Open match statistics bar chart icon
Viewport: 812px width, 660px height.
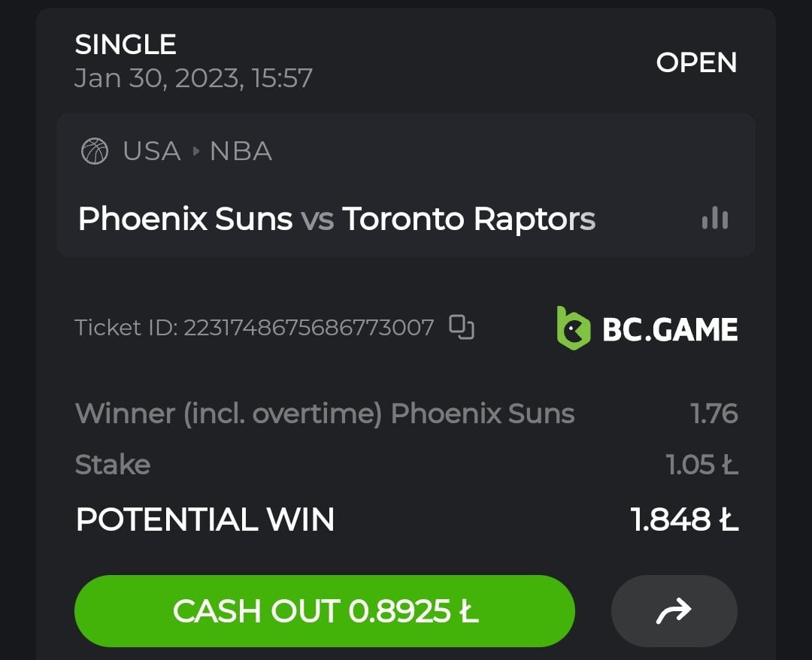714,219
